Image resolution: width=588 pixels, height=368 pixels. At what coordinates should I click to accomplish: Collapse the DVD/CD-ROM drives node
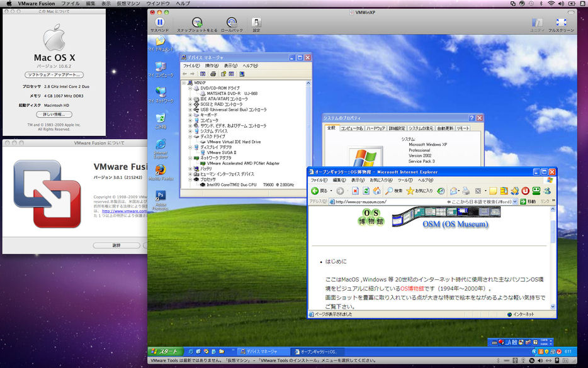click(191, 88)
